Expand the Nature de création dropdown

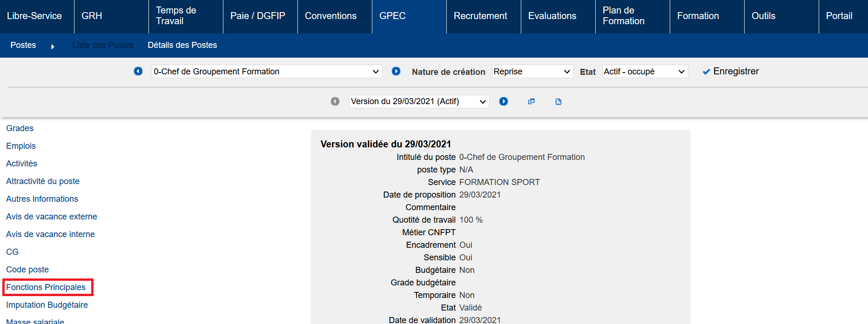532,72
